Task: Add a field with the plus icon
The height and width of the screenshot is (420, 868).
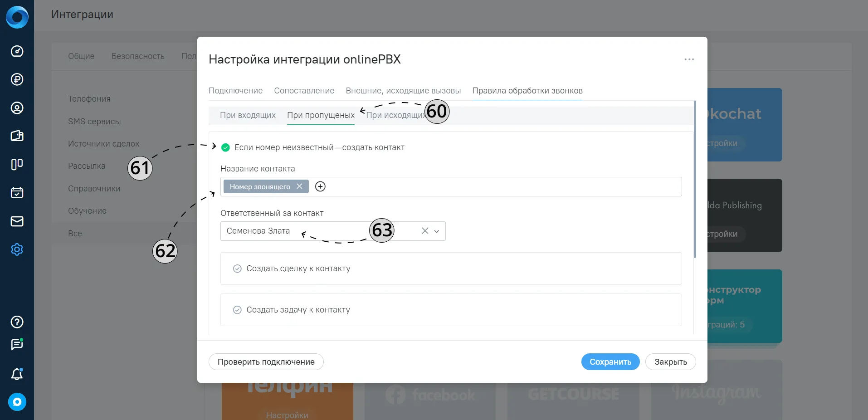Action: 320,186
